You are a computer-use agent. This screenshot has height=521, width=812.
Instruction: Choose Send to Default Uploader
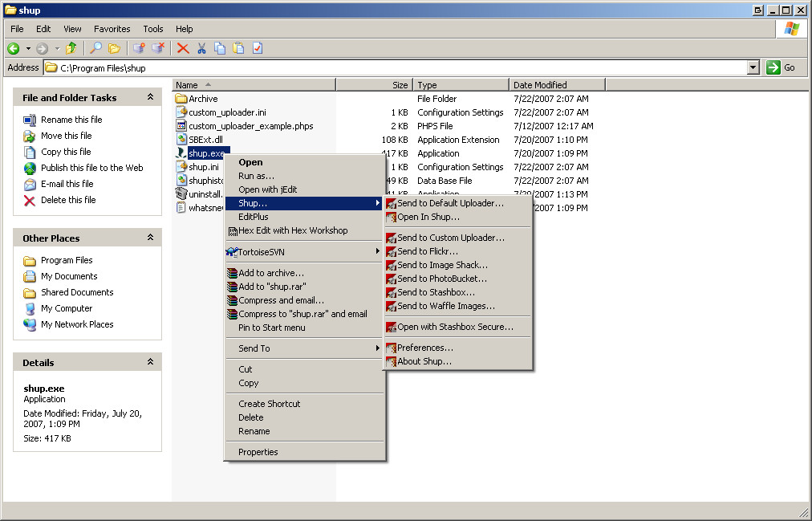(x=450, y=203)
